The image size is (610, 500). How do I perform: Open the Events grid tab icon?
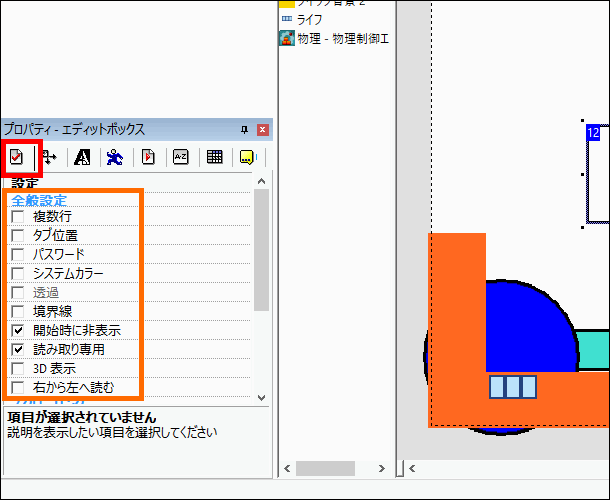pos(214,157)
